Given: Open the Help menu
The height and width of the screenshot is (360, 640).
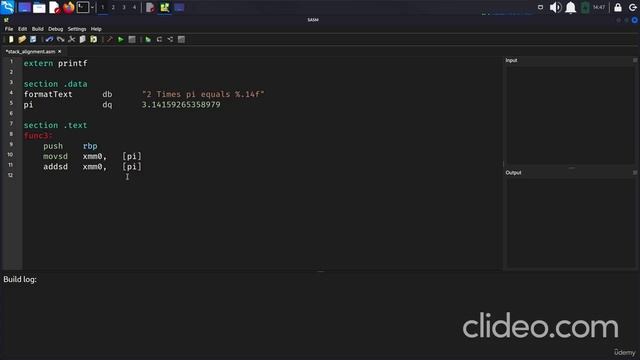Looking at the screenshot, I should [96, 29].
